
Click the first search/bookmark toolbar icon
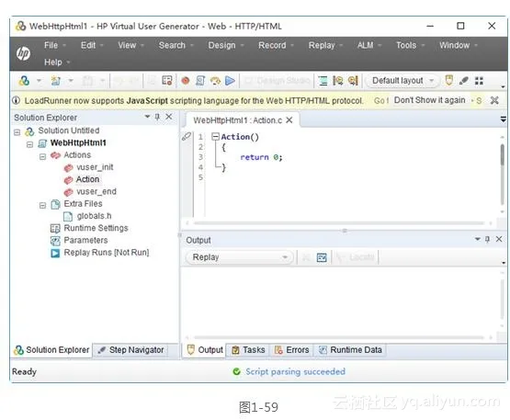[337, 80]
